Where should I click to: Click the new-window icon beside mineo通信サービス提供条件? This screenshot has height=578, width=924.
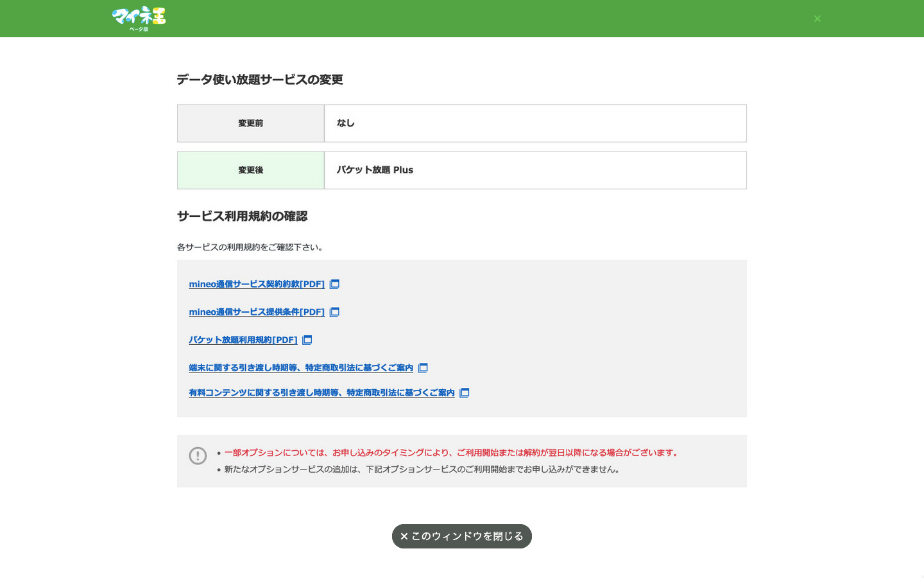tap(334, 312)
